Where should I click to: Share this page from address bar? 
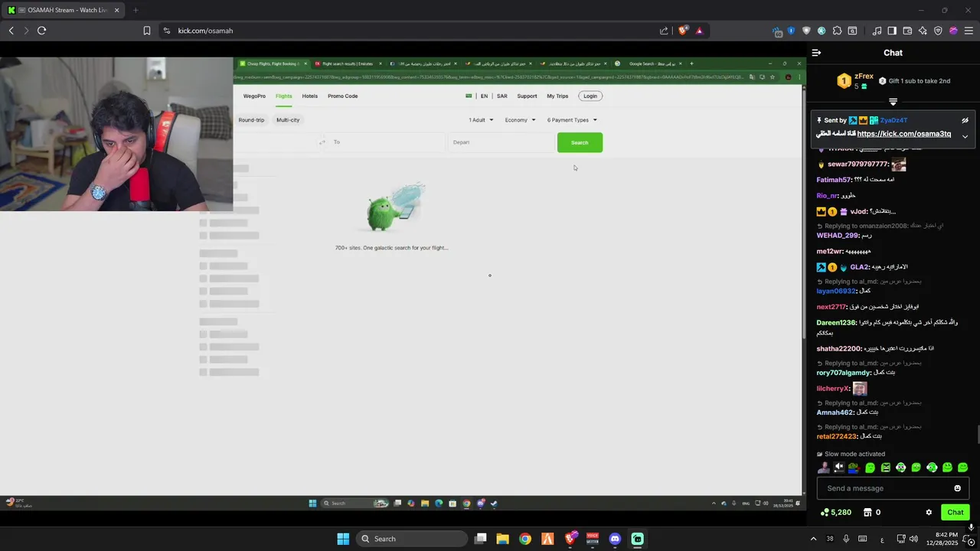[x=664, y=31]
